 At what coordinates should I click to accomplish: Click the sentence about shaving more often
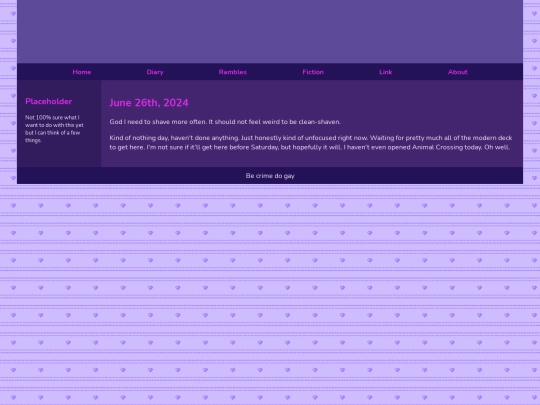225,122
